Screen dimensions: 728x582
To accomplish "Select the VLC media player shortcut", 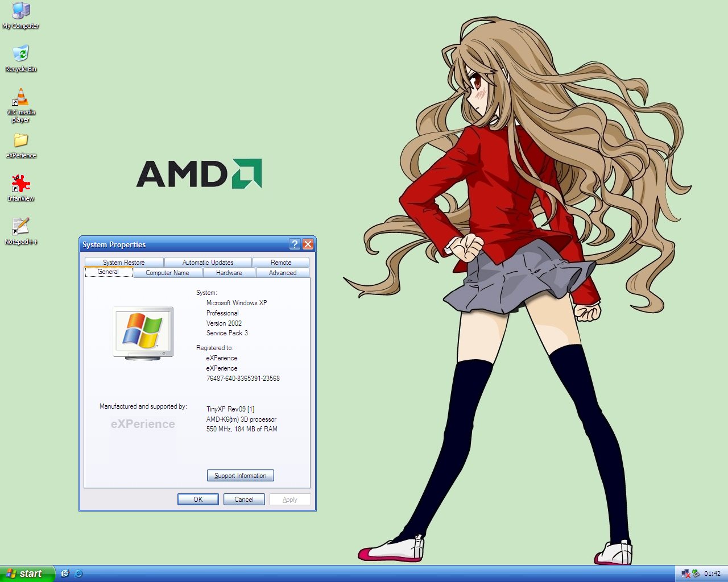I will coord(21,105).
